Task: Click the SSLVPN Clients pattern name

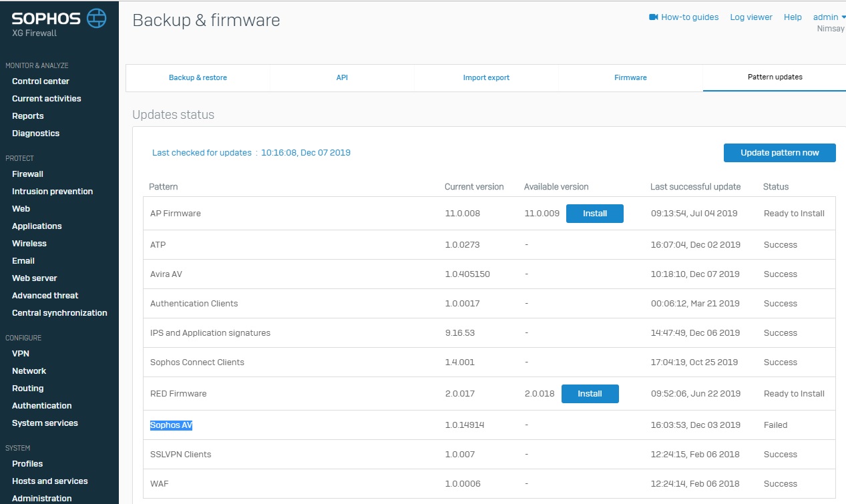Action: tap(181, 455)
